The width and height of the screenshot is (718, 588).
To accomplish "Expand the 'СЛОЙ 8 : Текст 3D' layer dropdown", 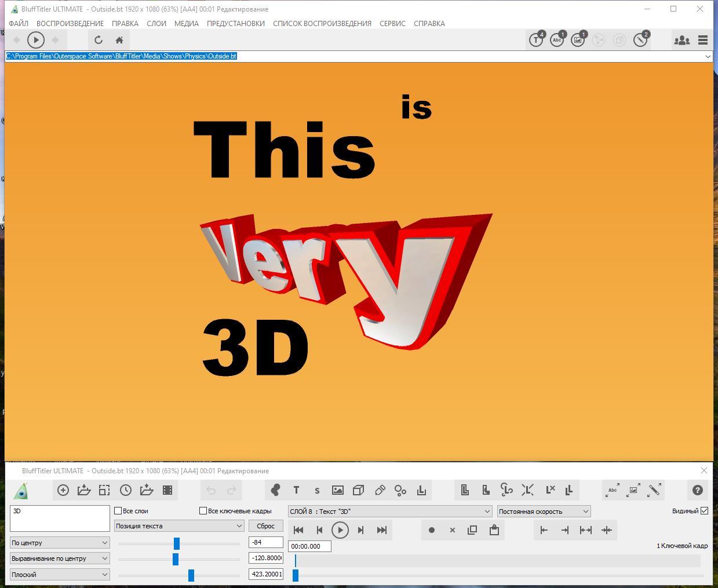I will [390, 512].
